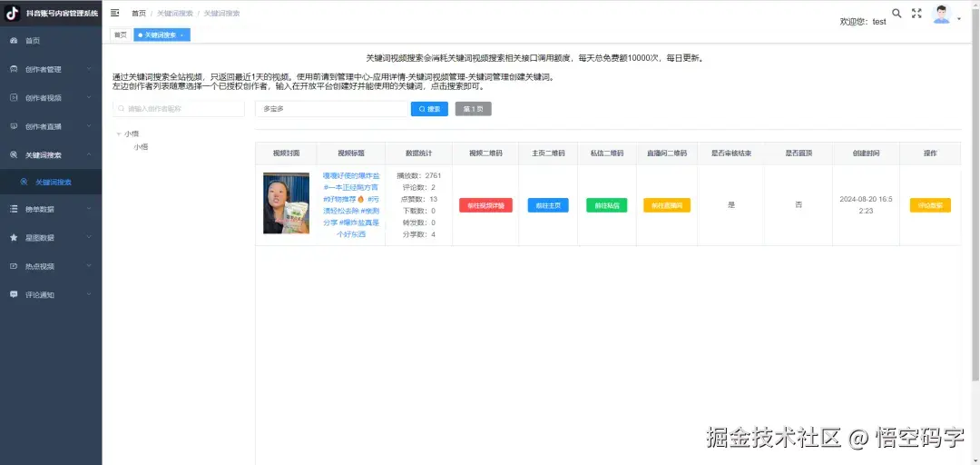Click the 是否审核结束 column header
This screenshot has width=980, height=465.
(x=731, y=153)
